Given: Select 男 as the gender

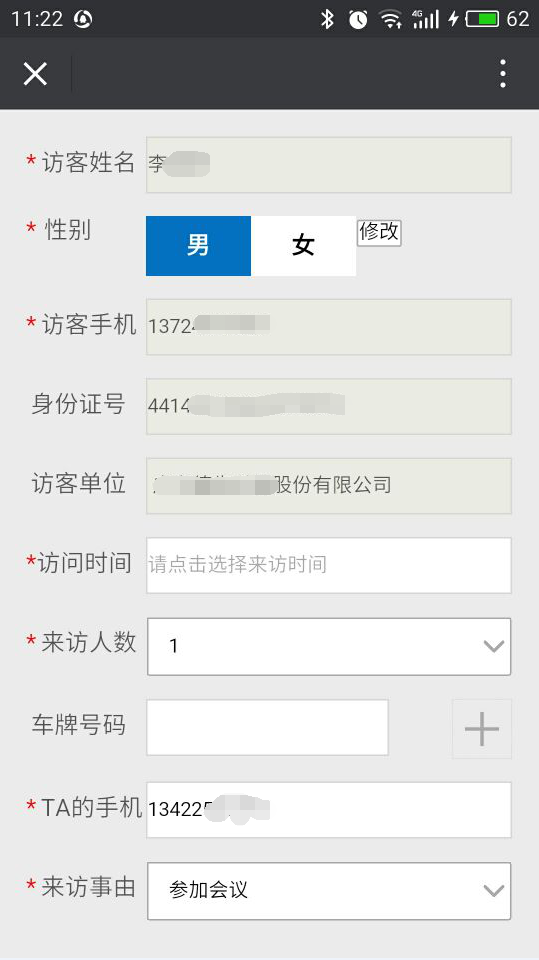Looking at the screenshot, I should tap(198, 246).
